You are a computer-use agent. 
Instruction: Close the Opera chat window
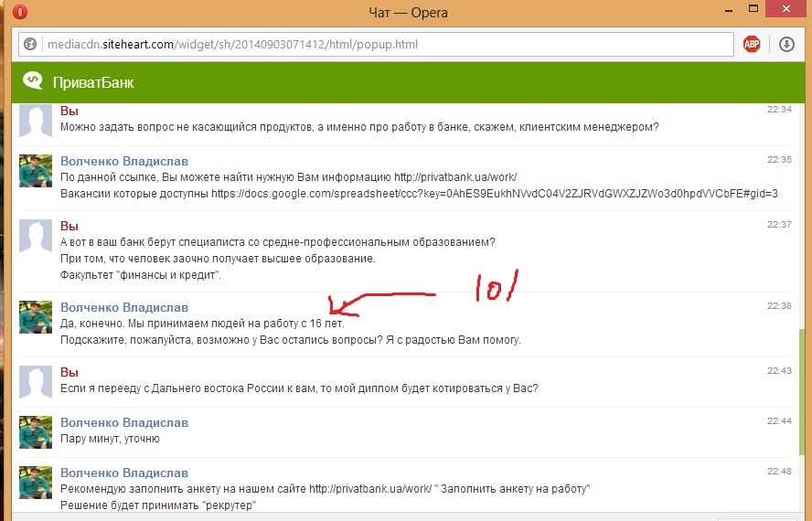[x=786, y=9]
